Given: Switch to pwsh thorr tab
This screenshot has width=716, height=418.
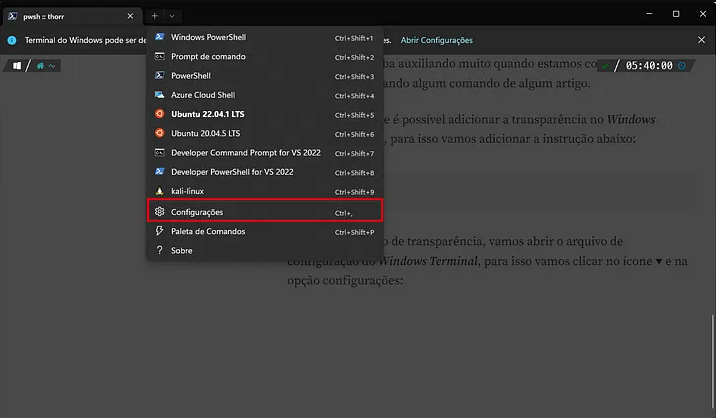Looking at the screenshot, I should [73, 16].
